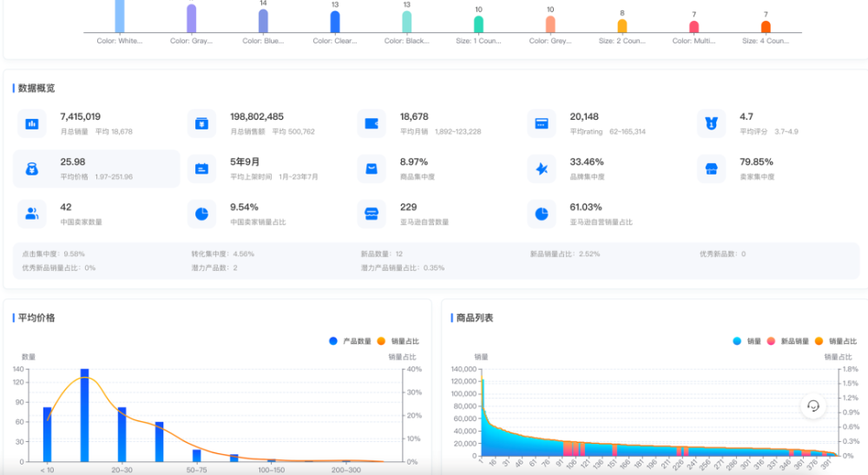Select the Color: Black bar in top chart
Screen dimensions: 868x475
[x=407, y=22]
